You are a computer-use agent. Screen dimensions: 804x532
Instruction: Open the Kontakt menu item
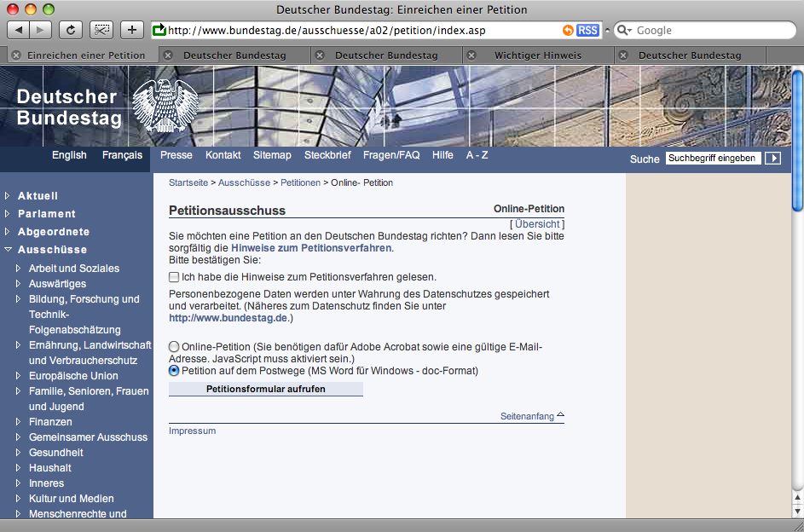pyautogui.click(x=223, y=155)
